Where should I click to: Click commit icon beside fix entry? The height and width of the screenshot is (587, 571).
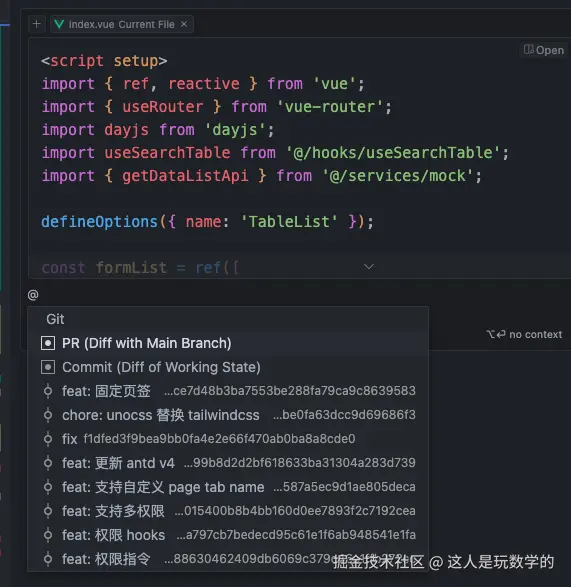click(48, 439)
